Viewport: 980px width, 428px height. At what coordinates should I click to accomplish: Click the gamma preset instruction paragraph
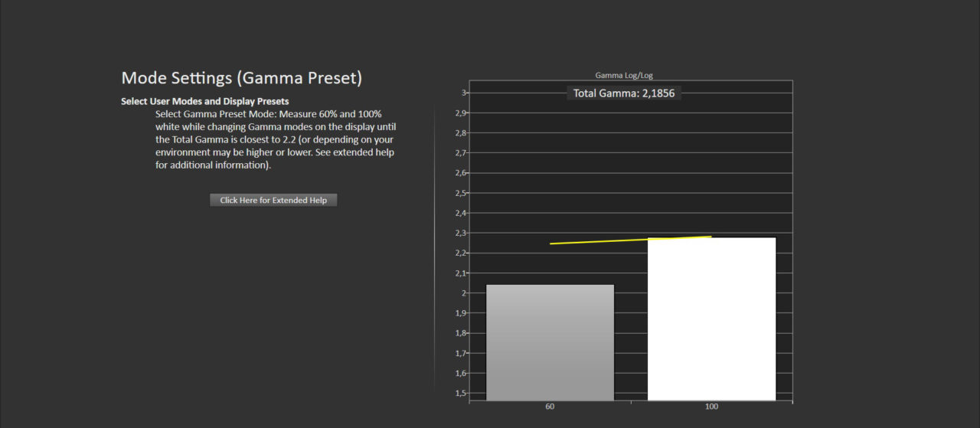coord(276,139)
